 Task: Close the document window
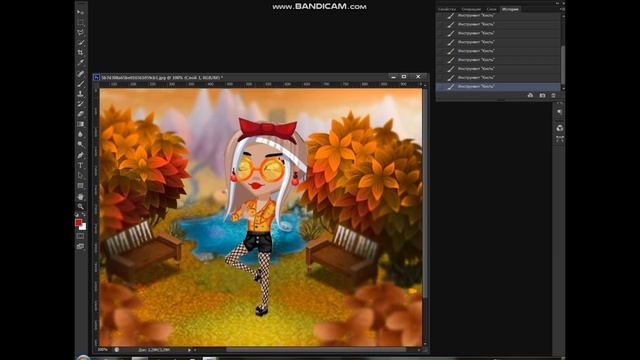tap(418, 77)
